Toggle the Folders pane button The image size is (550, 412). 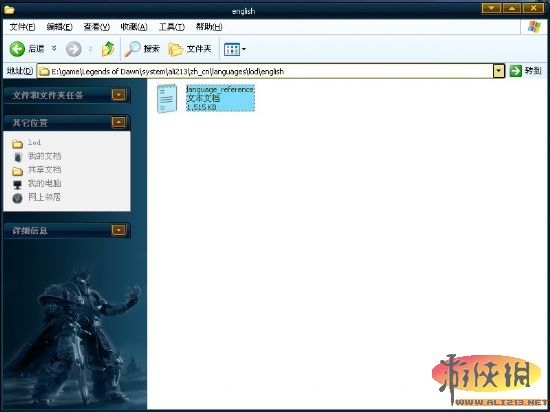[x=190, y=49]
